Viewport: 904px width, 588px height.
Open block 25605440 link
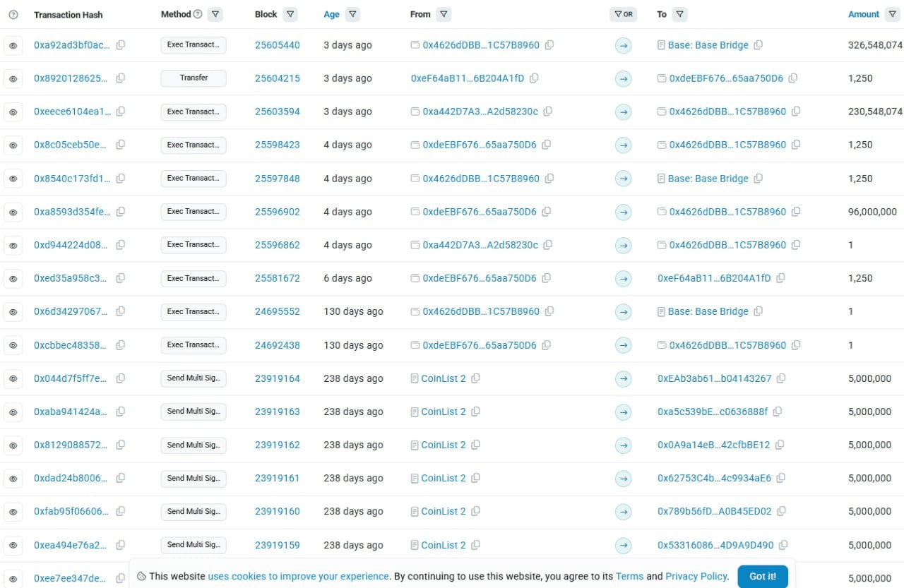pos(277,45)
